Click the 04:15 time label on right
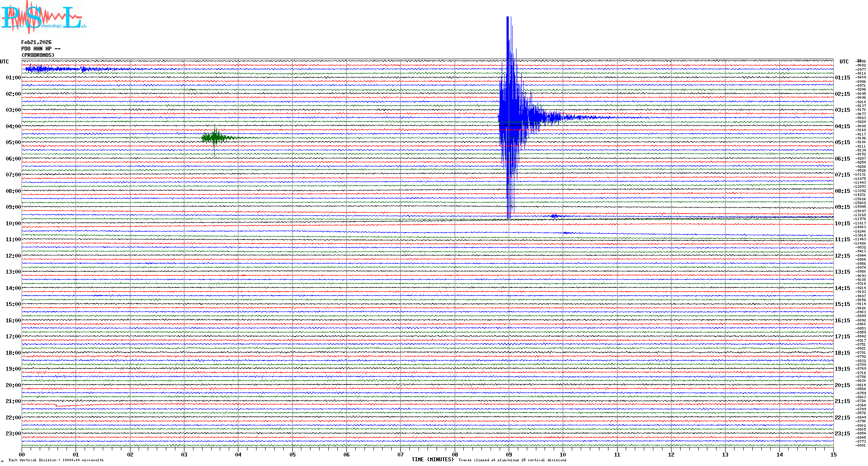The height and width of the screenshot is (466, 868). click(842, 126)
